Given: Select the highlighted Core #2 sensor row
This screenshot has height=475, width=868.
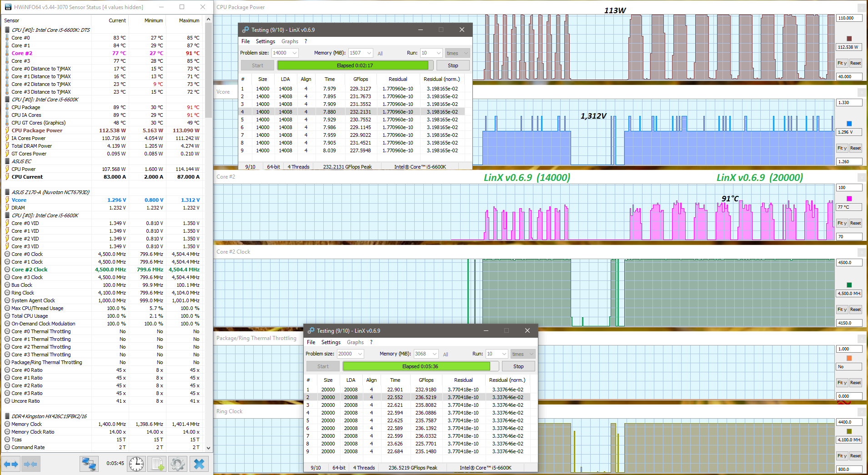Looking at the screenshot, I should click(102, 53).
